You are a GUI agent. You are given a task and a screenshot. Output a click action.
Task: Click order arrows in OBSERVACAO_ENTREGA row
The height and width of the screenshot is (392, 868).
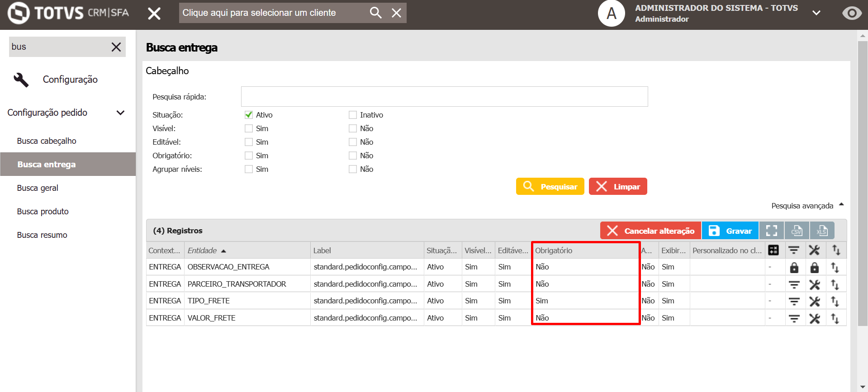click(x=835, y=267)
